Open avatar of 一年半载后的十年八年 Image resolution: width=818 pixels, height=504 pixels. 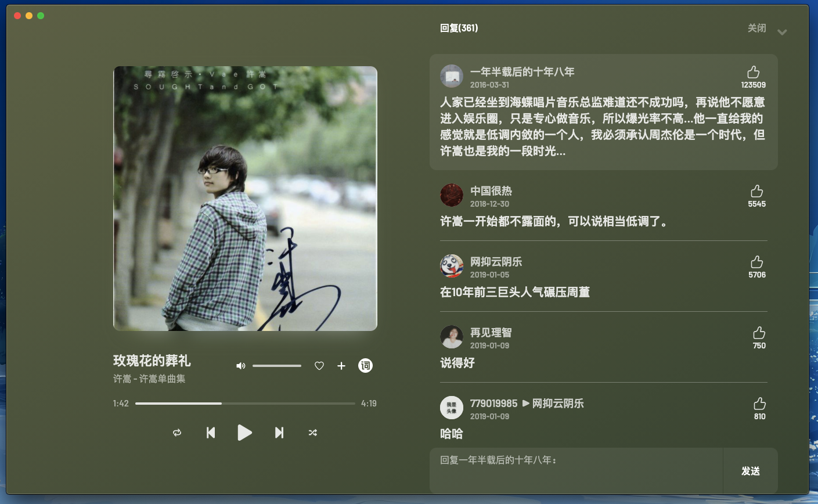pyautogui.click(x=452, y=76)
